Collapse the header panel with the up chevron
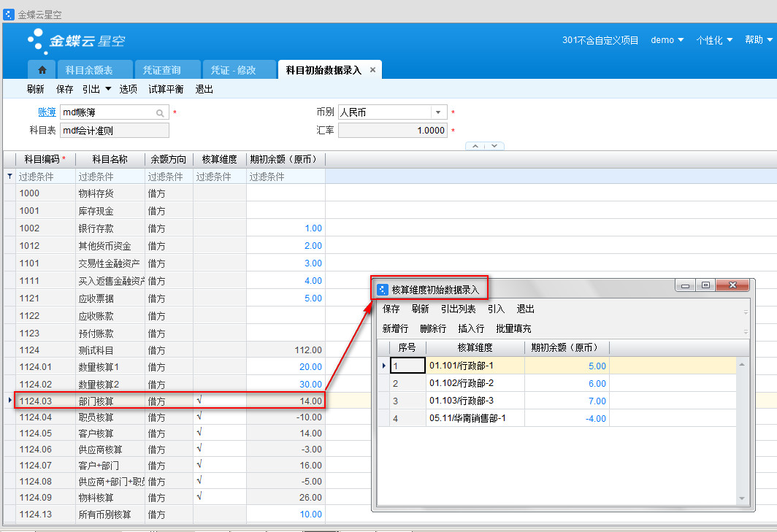 click(x=475, y=146)
